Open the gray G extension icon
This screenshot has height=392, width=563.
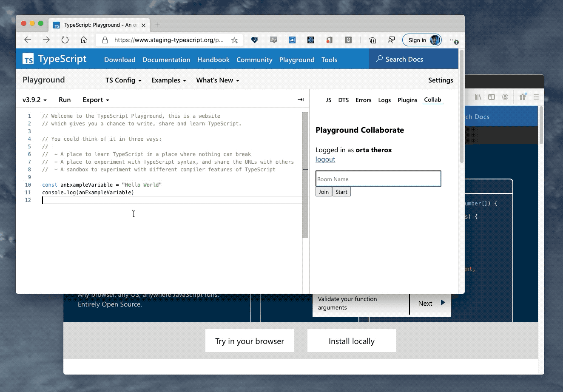coord(348,40)
